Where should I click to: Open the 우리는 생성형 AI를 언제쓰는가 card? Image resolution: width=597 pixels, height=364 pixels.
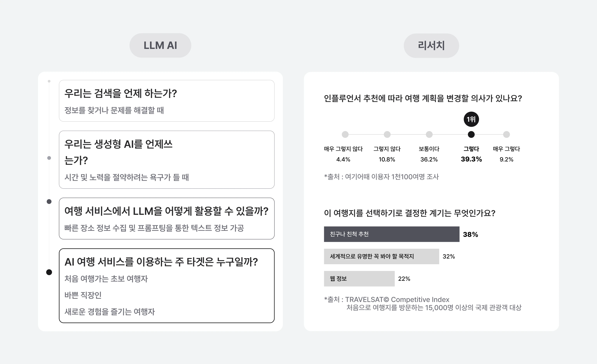point(167,160)
